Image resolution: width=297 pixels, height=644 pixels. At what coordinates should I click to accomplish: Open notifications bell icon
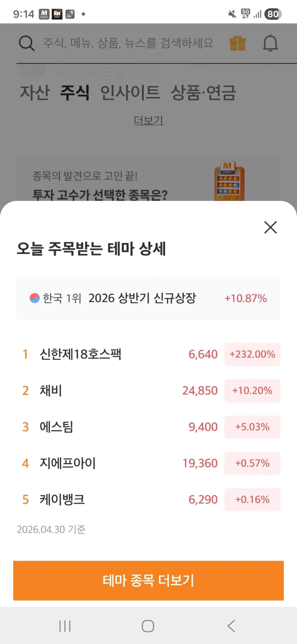click(x=271, y=43)
